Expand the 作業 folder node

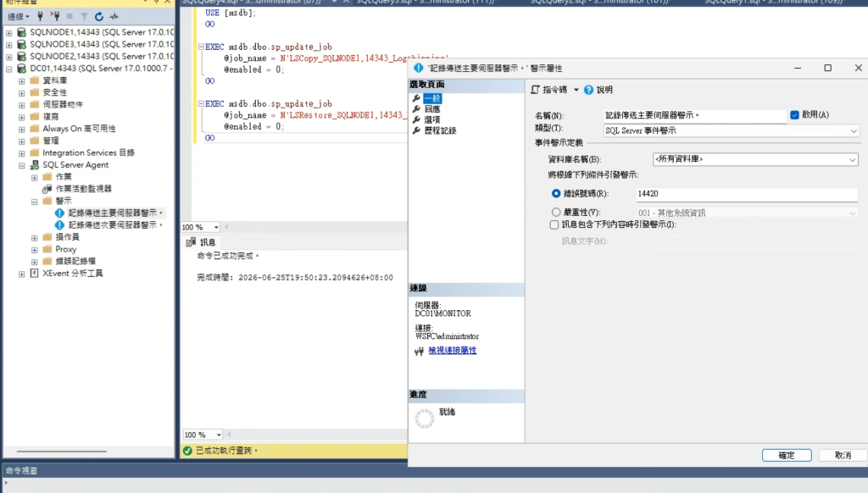pyautogui.click(x=34, y=178)
